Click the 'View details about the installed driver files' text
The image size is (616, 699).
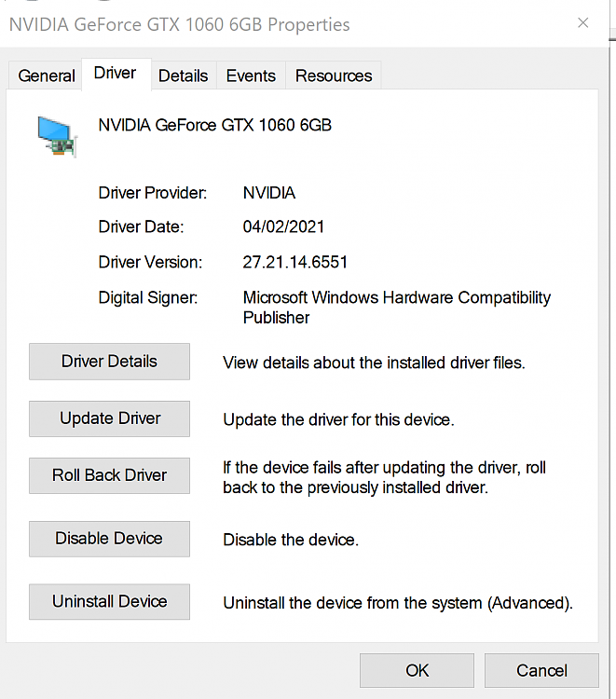tap(374, 363)
